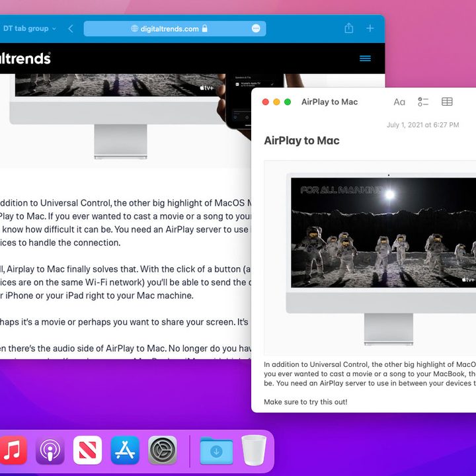Open the App Store dock icon

click(x=125, y=450)
